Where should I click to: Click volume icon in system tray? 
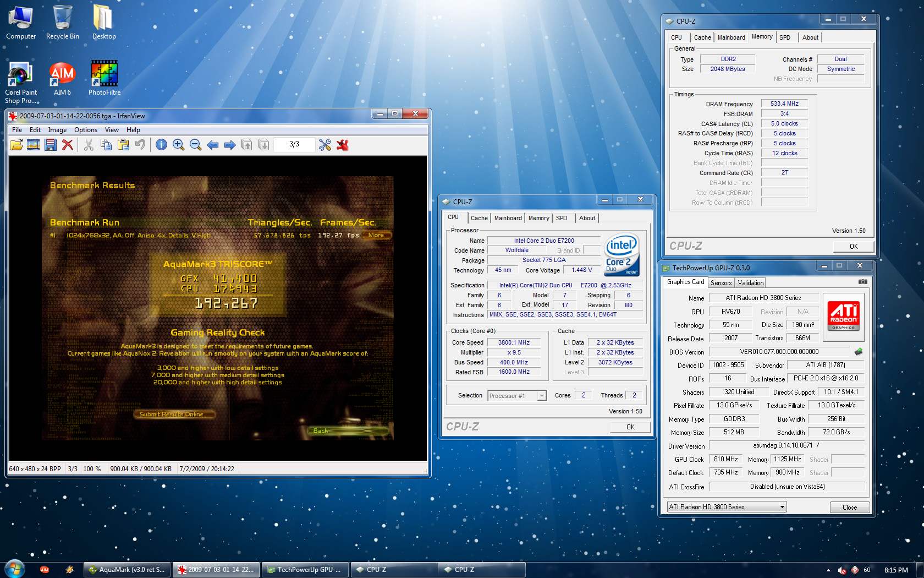(842, 570)
